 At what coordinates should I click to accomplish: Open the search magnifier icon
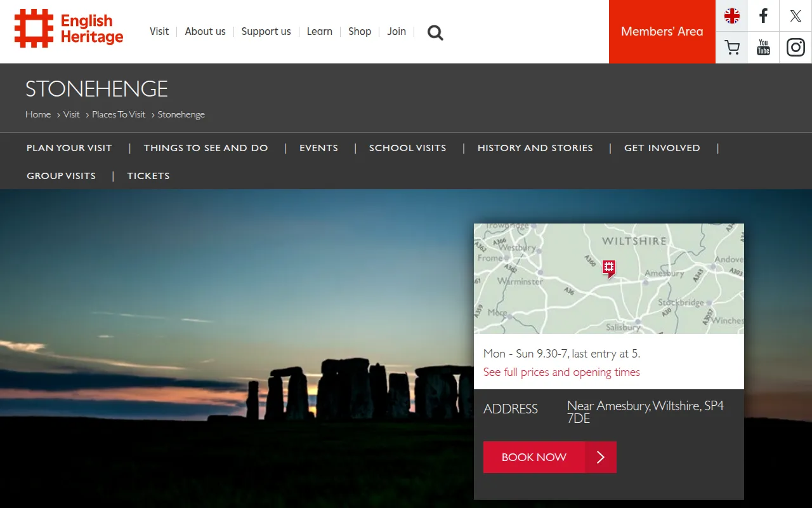[x=435, y=32]
